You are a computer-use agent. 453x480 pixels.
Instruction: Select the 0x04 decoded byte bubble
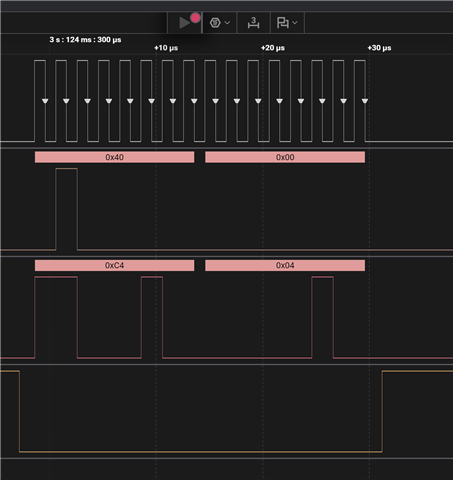pos(285,265)
